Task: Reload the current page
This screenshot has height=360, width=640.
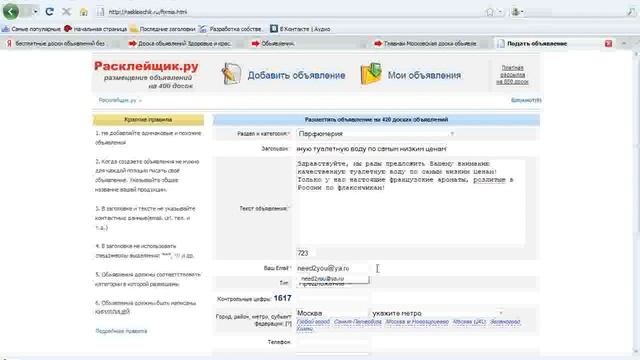Action: pyautogui.click(x=49, y=12)
